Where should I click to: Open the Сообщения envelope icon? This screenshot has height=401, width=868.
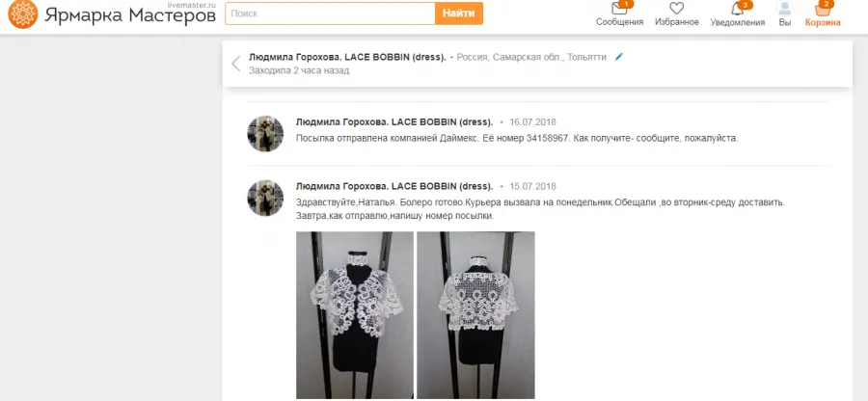pos(619,9)
